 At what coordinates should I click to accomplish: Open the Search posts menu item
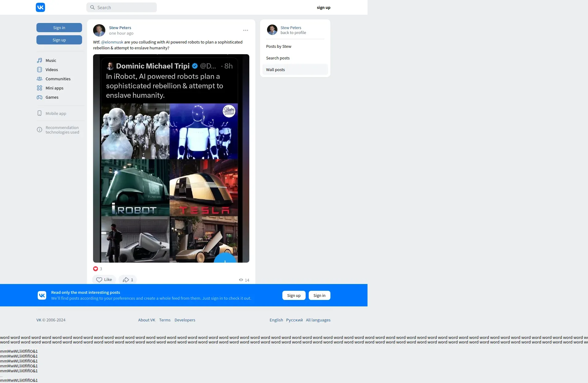(x=278, y=58)
